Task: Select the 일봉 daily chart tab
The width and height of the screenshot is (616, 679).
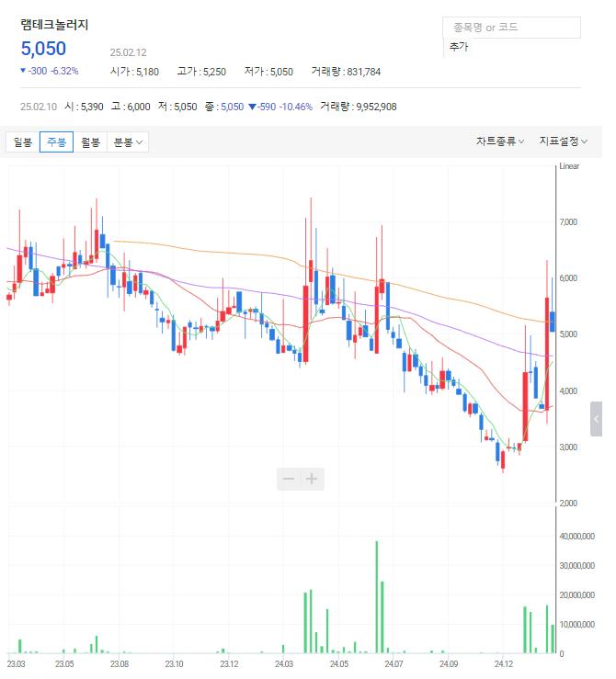Action: click(x=23, y=142)
